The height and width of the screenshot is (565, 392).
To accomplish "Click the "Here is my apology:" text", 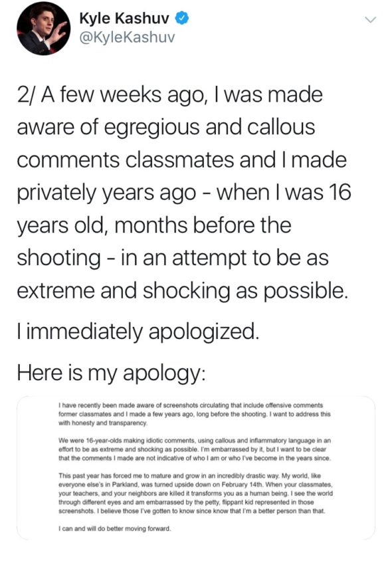I will pos(112,373).
